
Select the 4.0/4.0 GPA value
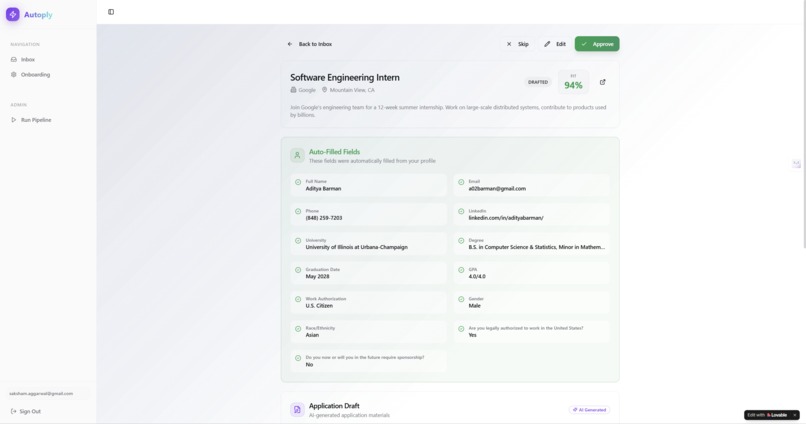(477, 276)
